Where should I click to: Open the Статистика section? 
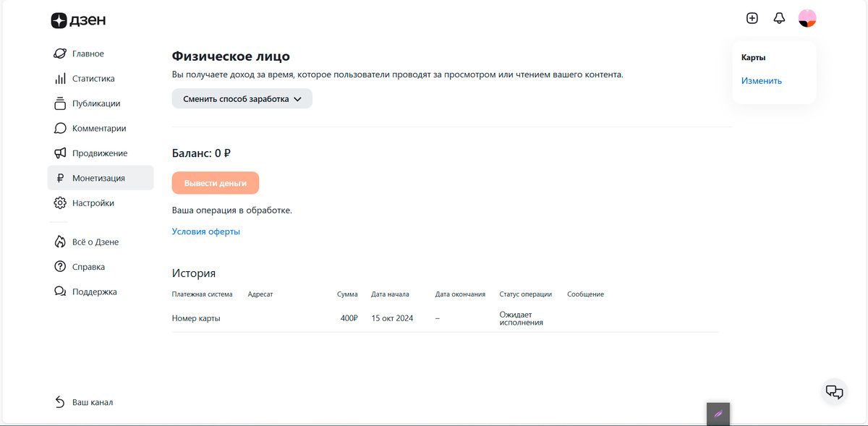pyautogui.click(x=90, y=78)
